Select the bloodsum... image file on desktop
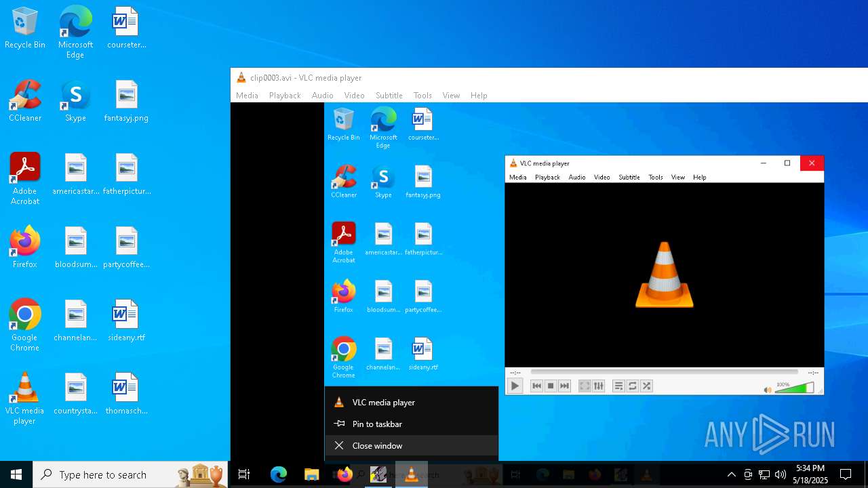Viewport: 868px width, 488px height. coord(76,248)
